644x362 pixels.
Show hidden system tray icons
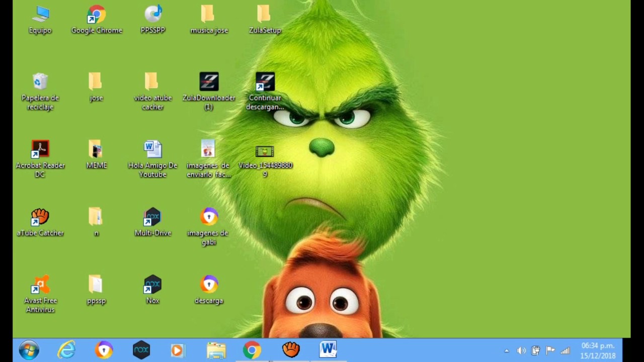point(507,351)
